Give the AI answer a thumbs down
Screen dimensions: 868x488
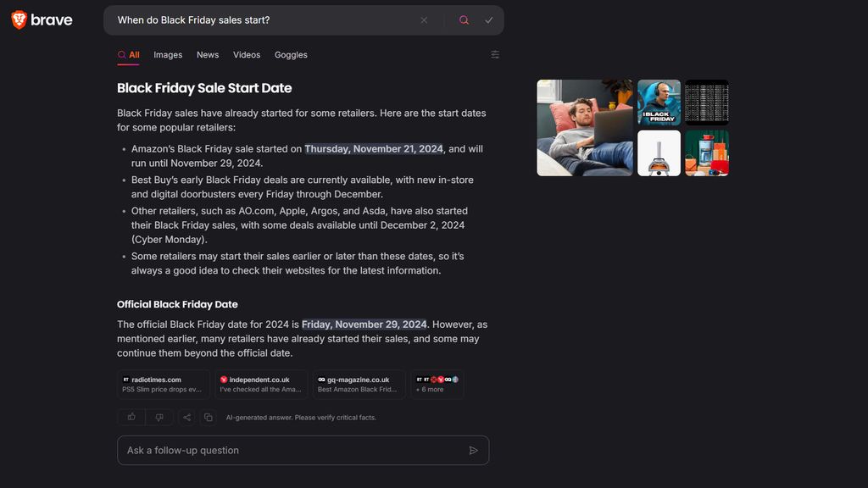tap(159, 417)
